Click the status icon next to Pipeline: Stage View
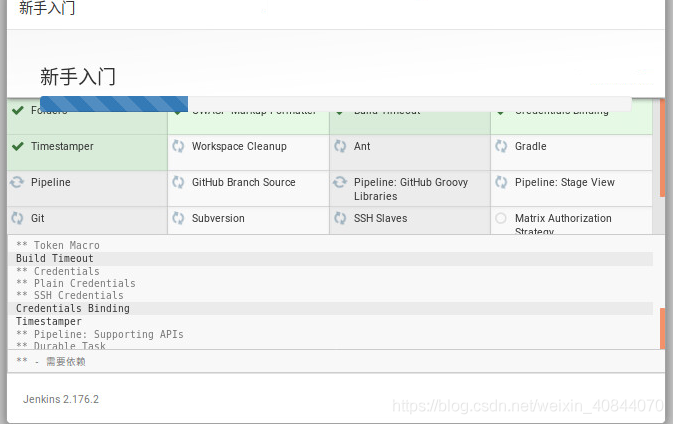This screenshot has height=424, width=673. tap(501, 182)
